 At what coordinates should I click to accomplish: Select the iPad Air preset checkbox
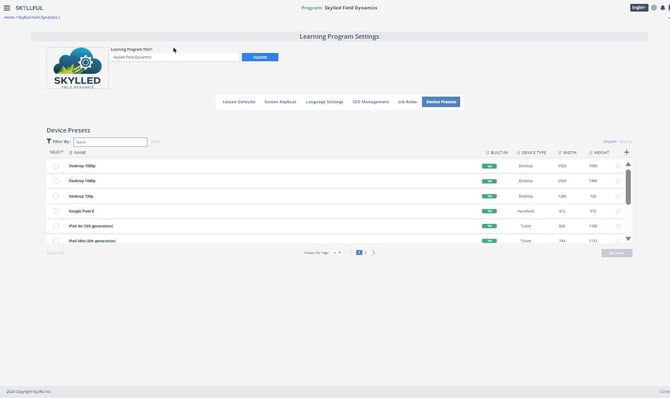(56, 226)
